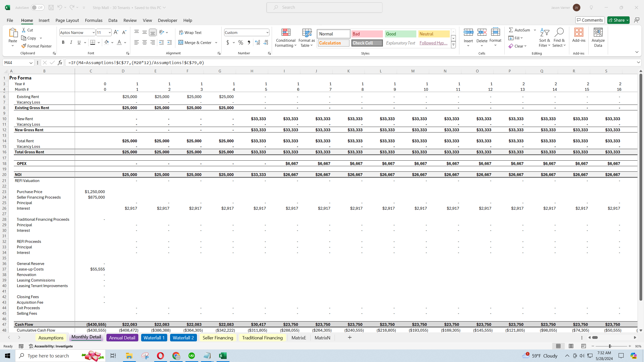Expand the AutoSum dropdown arrow
Image resolution: width=644 pixels, height=362 pixels.
tap(535, 30)
